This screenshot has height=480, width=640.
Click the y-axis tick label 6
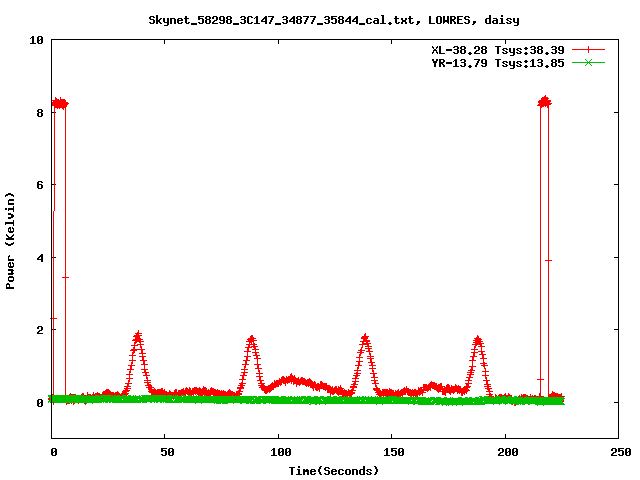(x=40, y=185)
